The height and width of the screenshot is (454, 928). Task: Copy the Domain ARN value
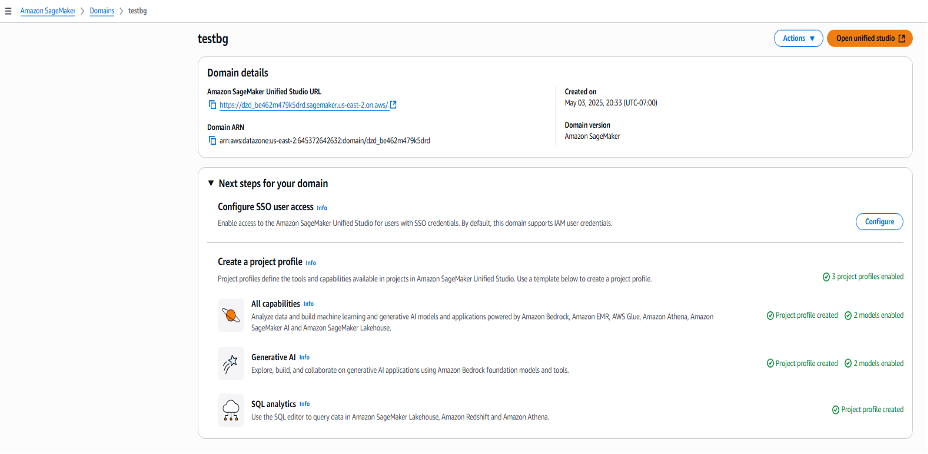(212, 141)
